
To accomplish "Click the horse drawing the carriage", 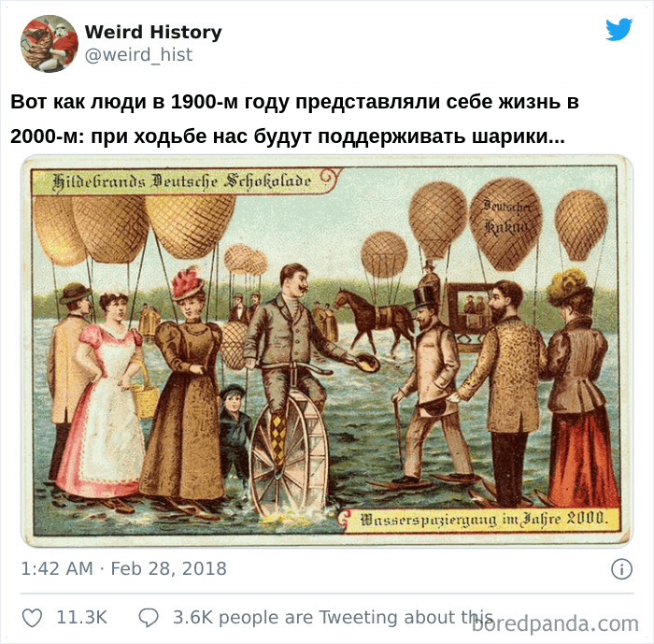I will tap(374, 320).
